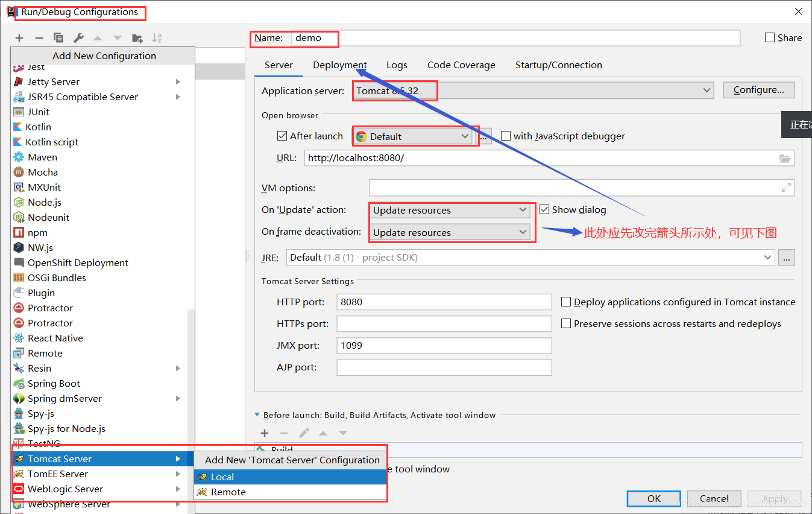Viewport: 812px width, 514px height.
Task: Click the Move into new folder icon
Action: click(x=137, y=38)
